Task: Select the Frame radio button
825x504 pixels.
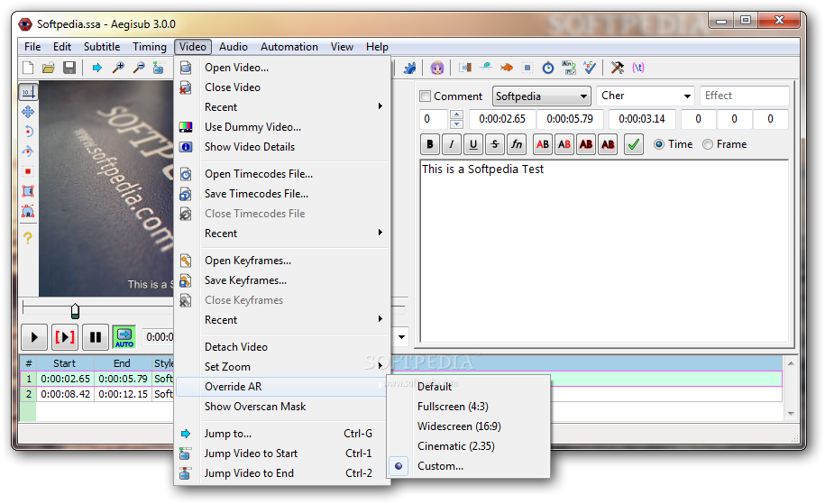Action: 708,144
